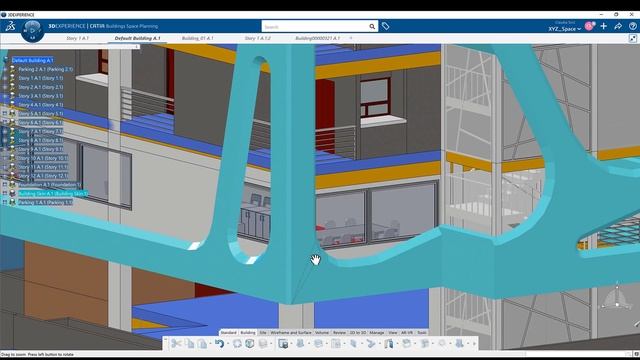Switch to the Story 1 A.1.2 tab
The height and width of the screenshot is (360, 640).
pyautogui.click(x=257, y=38)
